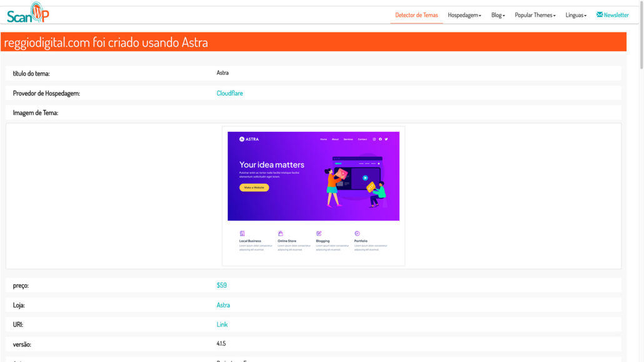Viewport: 644px width, 362px height.
Task: Click the Instagram icon in the theme preview
Action: (x=374, y=139)
